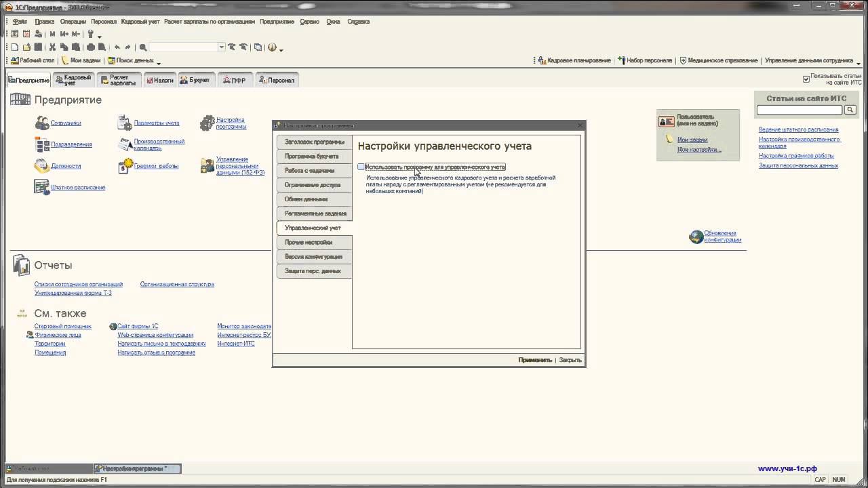This screenshot has width=868, height=488.
Task: Open the Кадровый учет menu
Action: pos(140,22)
